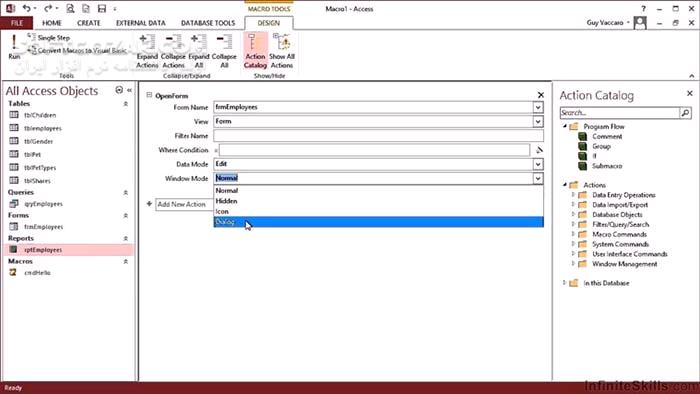Expand Database Objects folder
Viewport: 700px width, 394px height.
[x=573, y=214]
